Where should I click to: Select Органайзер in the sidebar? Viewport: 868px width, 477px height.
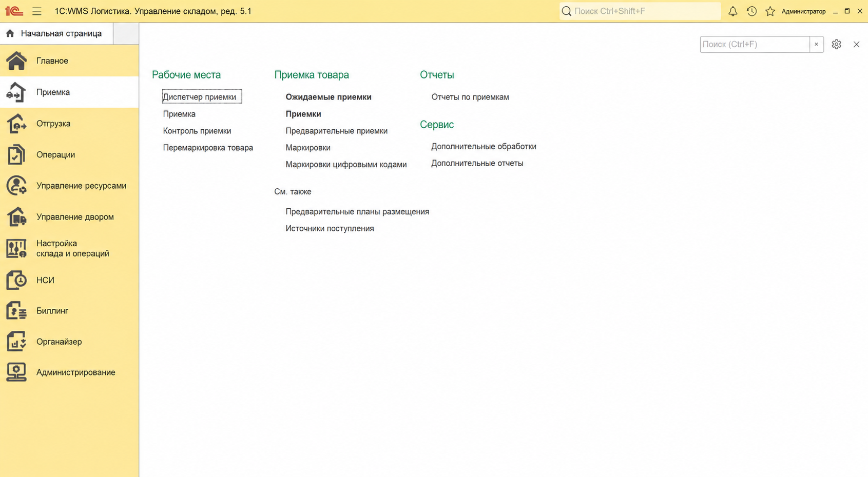click(x=69, y=342)
